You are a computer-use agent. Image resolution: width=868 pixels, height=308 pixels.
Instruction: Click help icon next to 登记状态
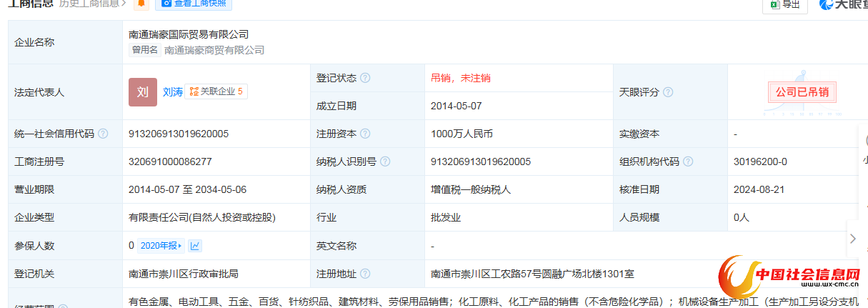click(365, 78)
